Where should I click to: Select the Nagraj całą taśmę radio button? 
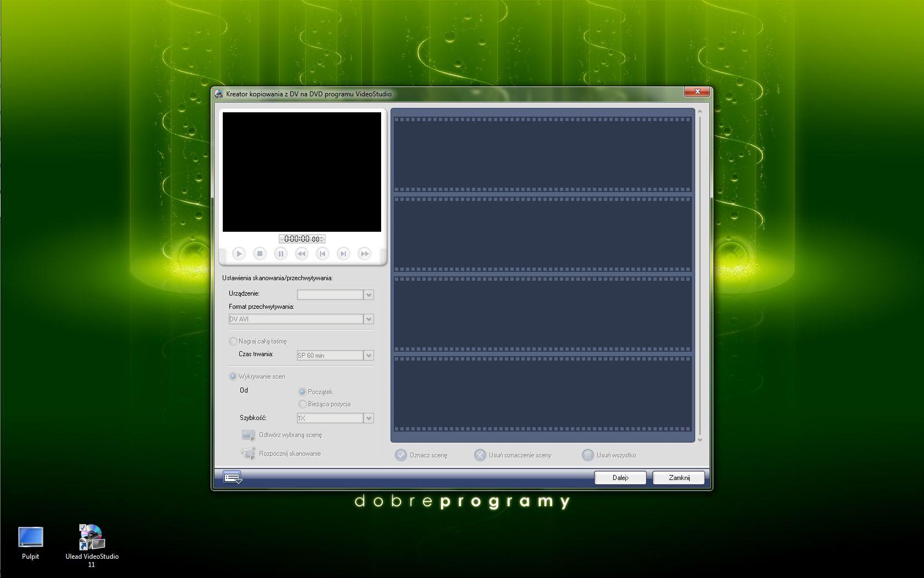pos(233,341)
